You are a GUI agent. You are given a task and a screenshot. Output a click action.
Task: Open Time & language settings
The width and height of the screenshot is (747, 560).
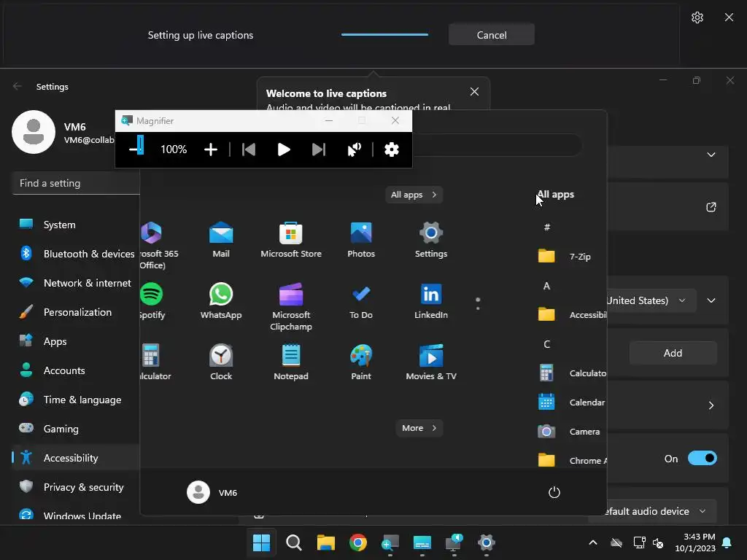coord(76,400)
